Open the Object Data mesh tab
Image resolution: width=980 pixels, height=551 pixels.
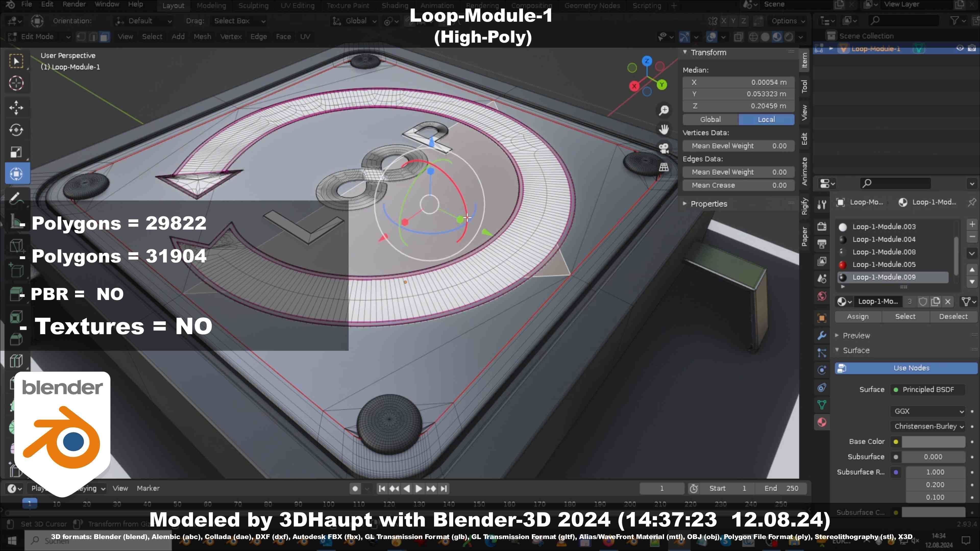(822, 405)
